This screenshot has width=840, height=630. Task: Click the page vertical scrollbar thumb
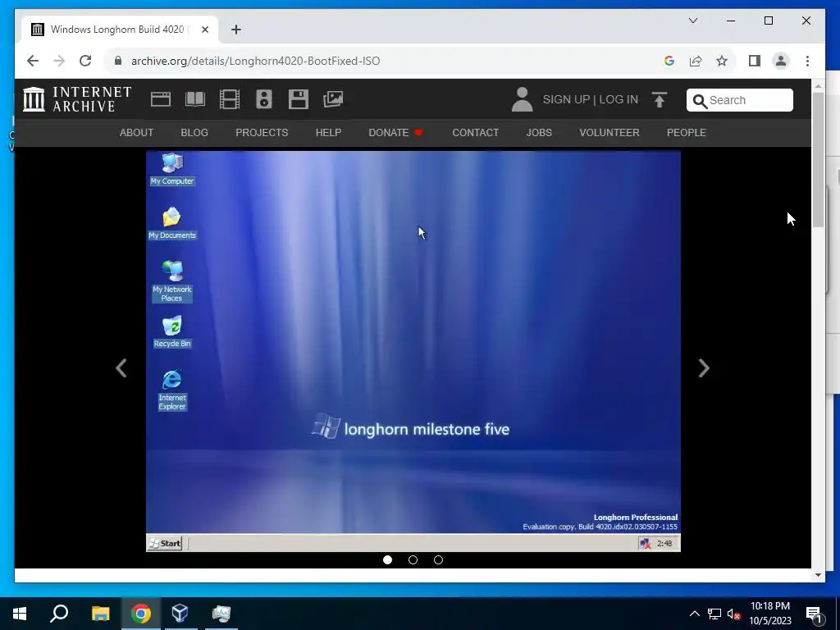pos(818,160)
